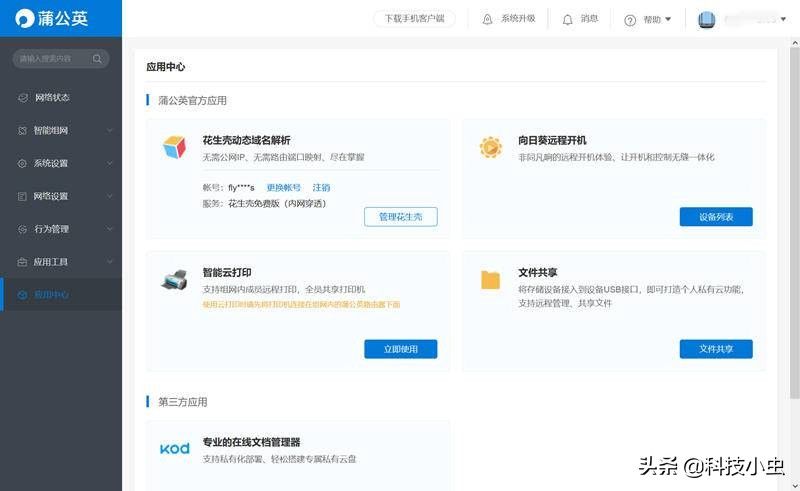Click the 向日葵远程开机 title
800x491 pixels.
pos(552,140)
